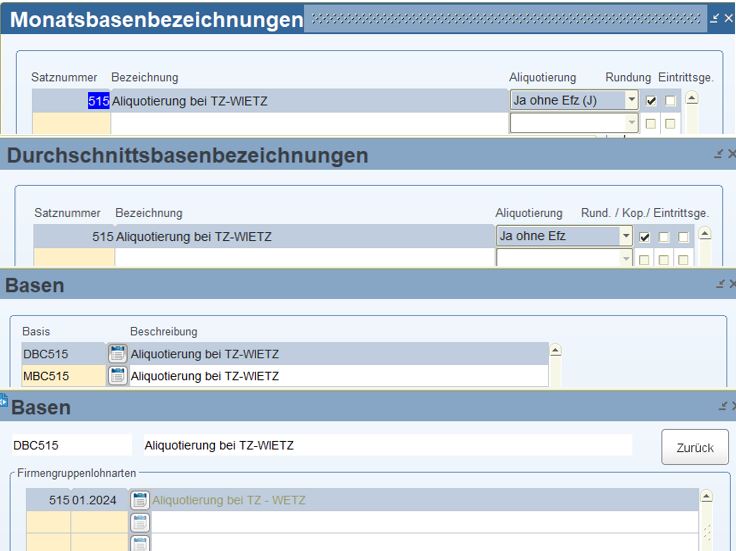Click the Zurück button
Viewport: 736px width, 551px height.
pyautogui.click(x=694, y=447)
